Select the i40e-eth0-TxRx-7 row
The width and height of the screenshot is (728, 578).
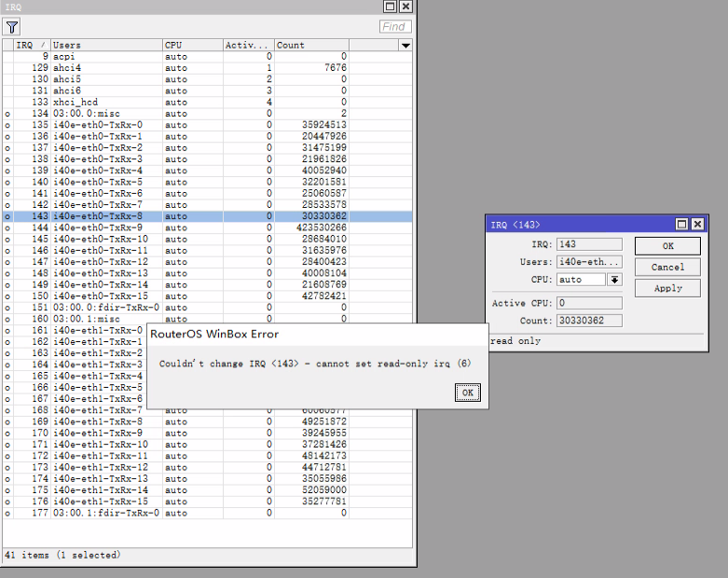[x=207, y=205]
